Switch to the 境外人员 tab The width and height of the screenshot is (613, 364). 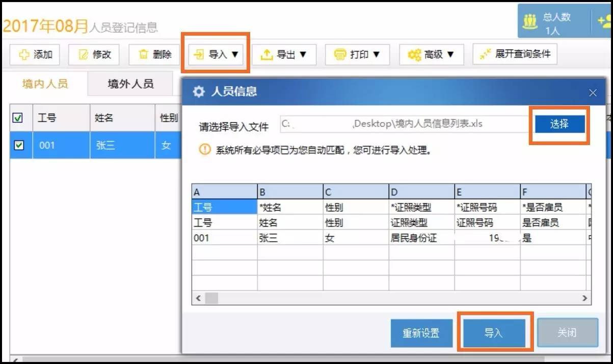(x=130, y=84)
